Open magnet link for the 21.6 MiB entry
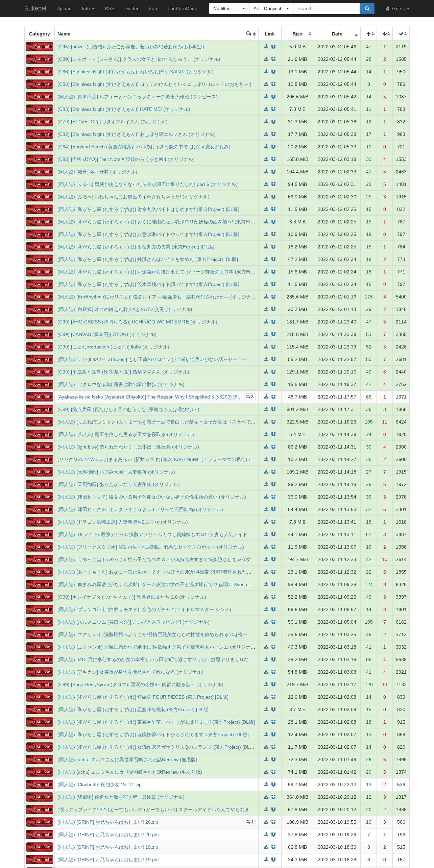 coord(273,59)
